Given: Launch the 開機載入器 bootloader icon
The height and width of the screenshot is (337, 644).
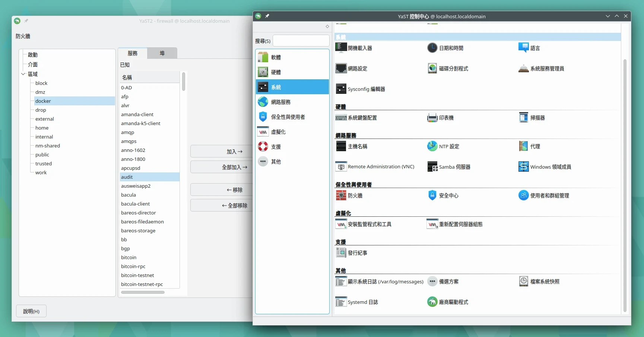Looking at the screenshot, I should pos(341,48).
